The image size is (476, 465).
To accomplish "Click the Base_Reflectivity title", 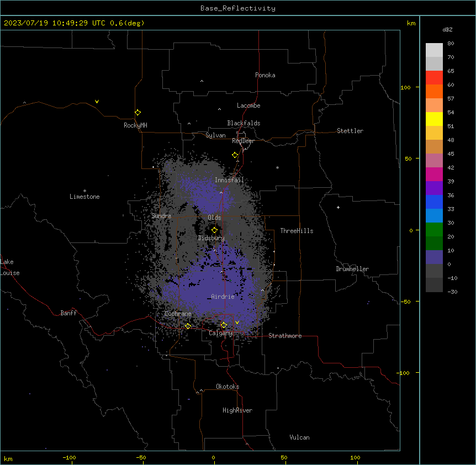I will 238,8.
